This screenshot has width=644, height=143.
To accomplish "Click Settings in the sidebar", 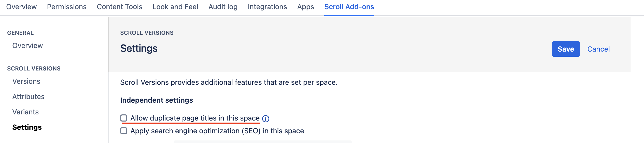I will [27, 127].
